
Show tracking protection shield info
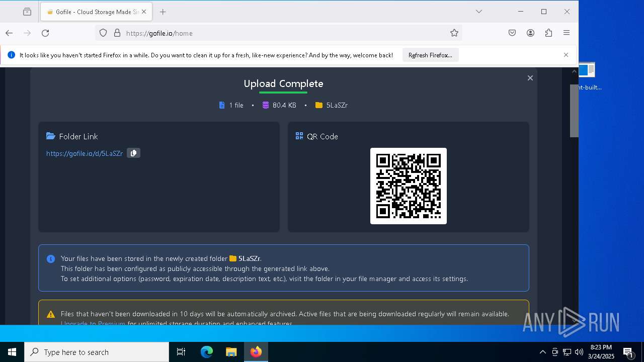pyautogui.click(x=103, y=33)
